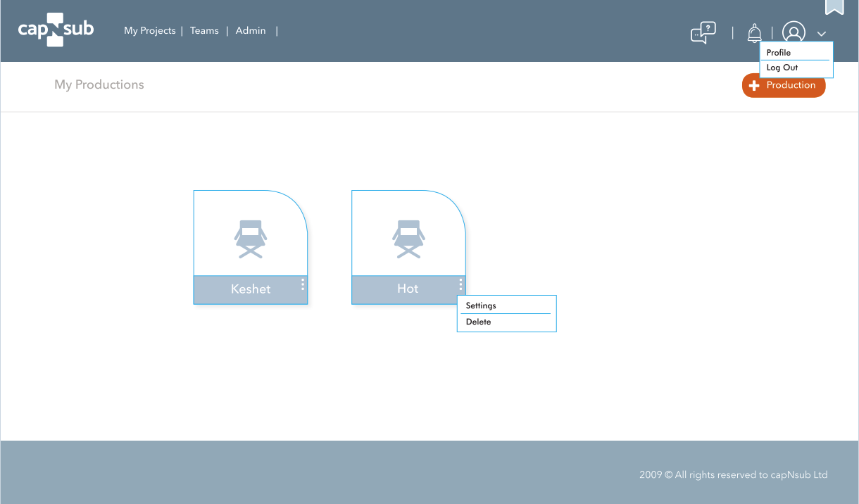Choose Log Out from the user menu
859x504 pixels.
[782, 68]
